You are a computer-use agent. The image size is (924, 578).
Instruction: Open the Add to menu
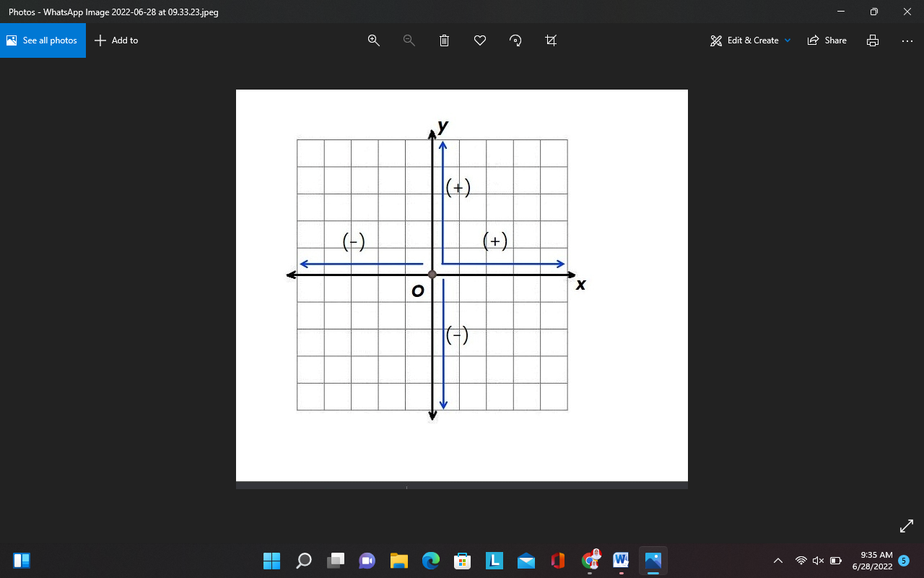tap(116, 40)
